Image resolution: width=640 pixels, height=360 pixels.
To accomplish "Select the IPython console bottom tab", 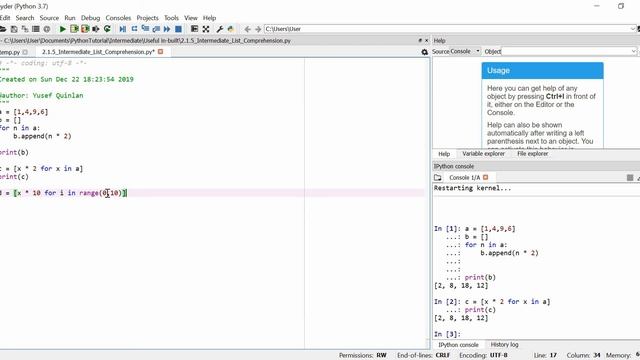I will [458, 345].
